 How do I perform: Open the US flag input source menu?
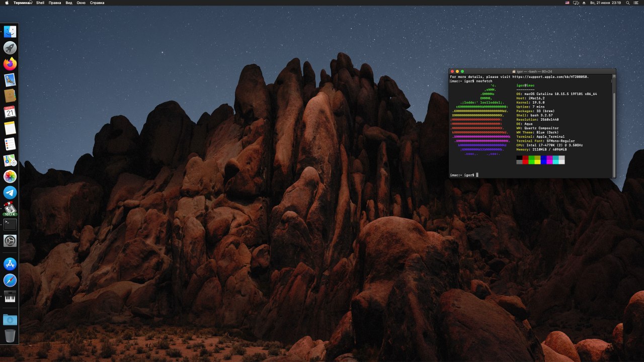click(567, 3)
